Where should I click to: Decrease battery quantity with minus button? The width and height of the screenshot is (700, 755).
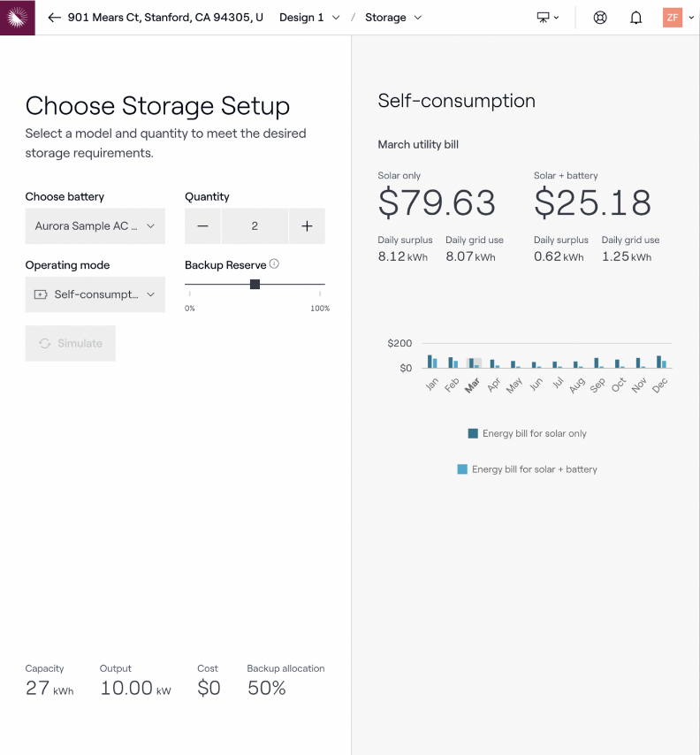pyautogui.click(x=202, y=226)
